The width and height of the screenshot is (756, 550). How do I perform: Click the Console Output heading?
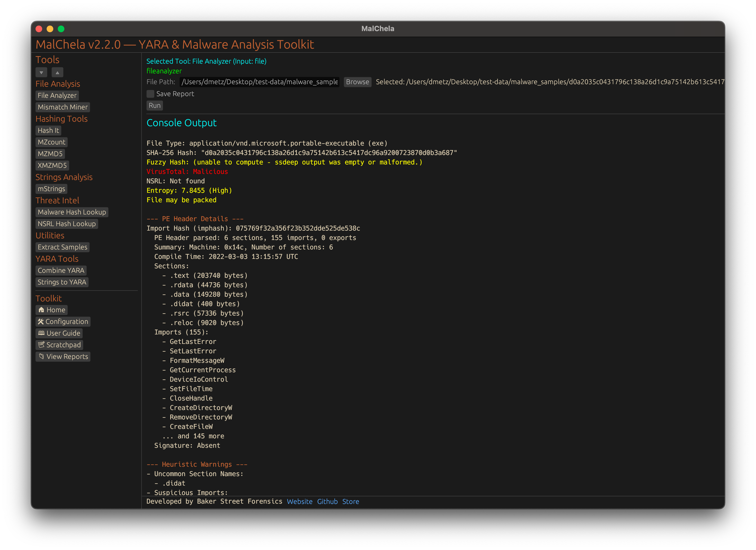click(x=182, y=123)
